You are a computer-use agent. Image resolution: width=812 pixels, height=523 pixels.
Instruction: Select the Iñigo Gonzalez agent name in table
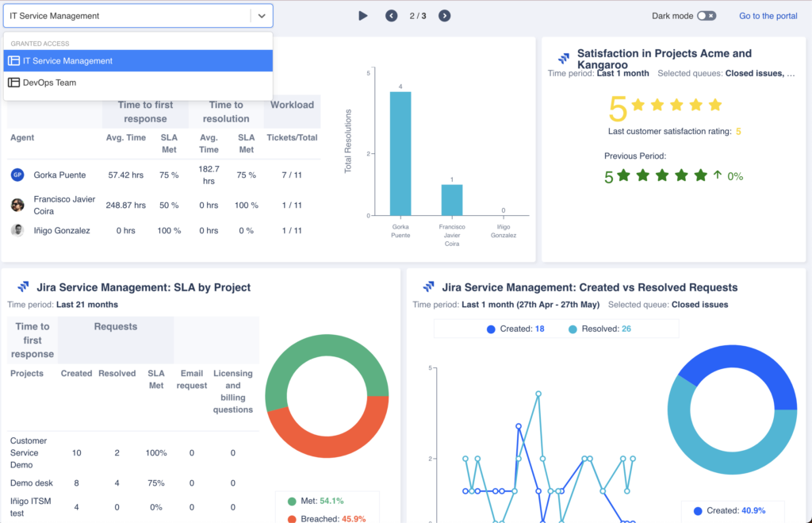point(62,230)
